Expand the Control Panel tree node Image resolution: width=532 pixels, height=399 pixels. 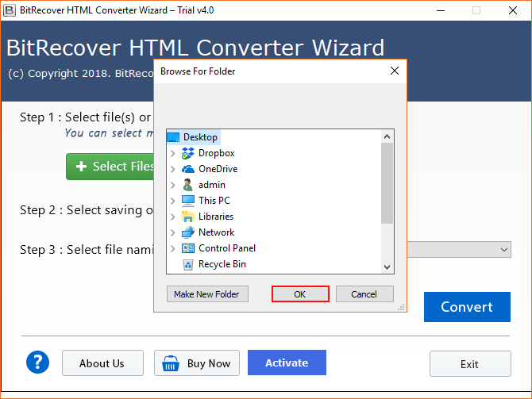pos(172,248)
